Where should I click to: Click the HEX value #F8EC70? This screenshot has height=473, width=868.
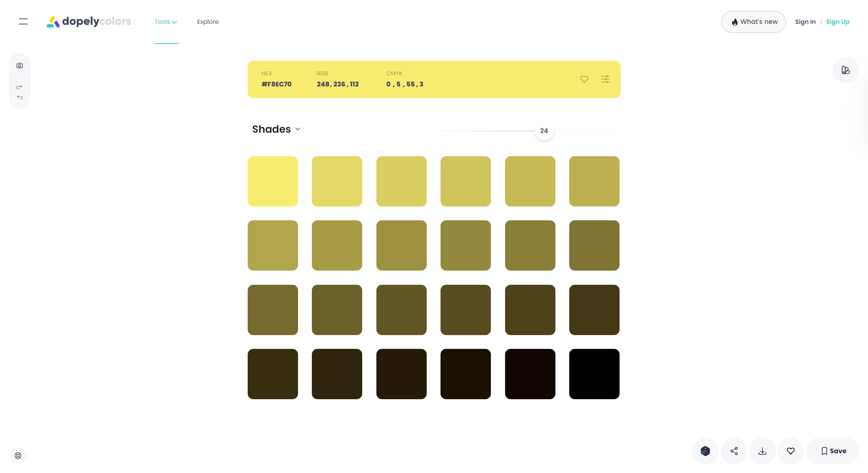[276, 84]
